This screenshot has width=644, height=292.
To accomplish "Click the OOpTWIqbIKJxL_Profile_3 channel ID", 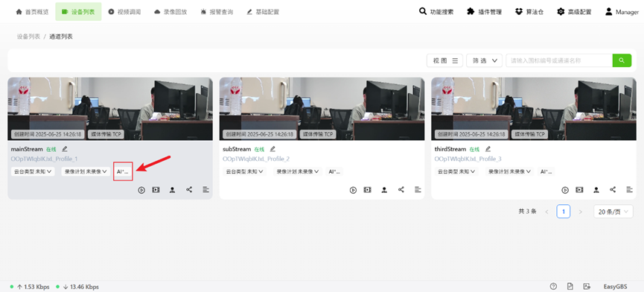I will [x=468, y=159].
